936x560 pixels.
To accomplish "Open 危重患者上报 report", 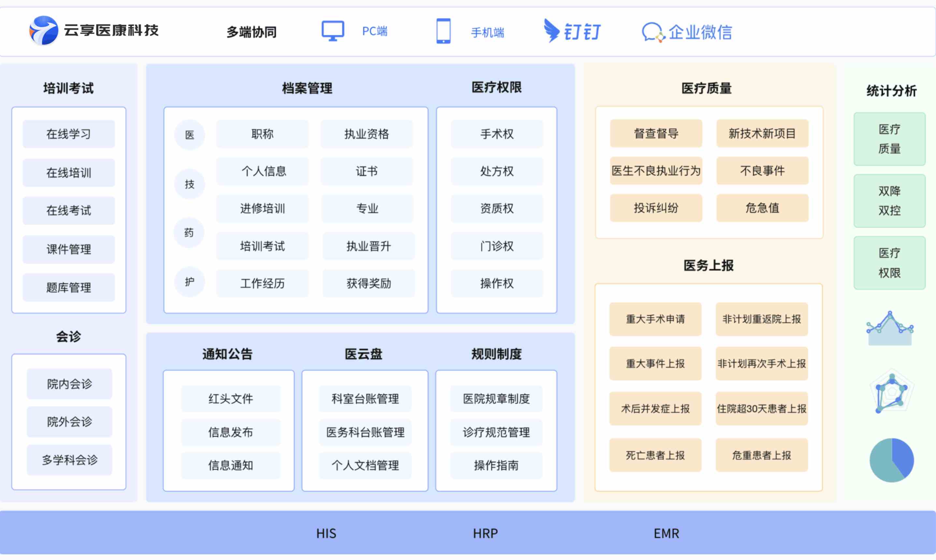I will [762, 455].
